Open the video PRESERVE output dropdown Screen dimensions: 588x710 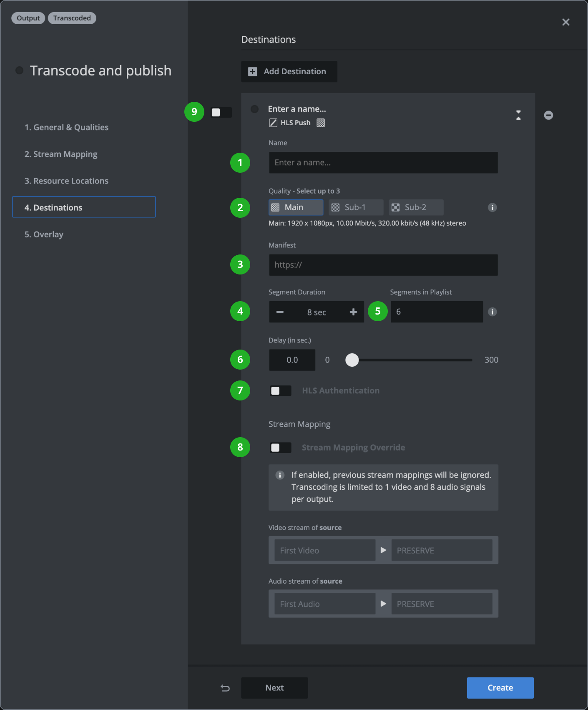[x=441, y=550]
